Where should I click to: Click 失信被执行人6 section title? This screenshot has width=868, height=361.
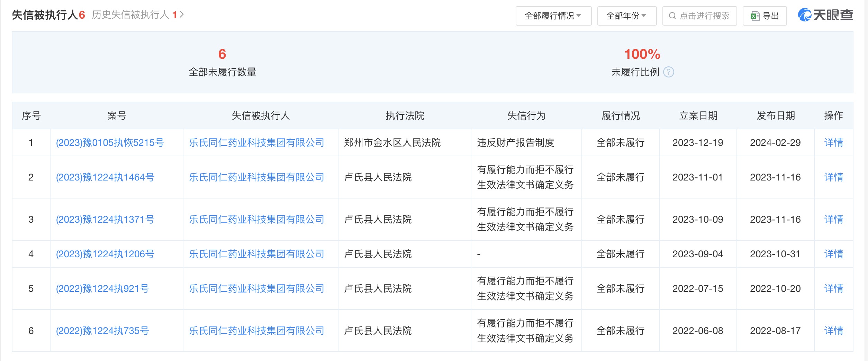(x=48, y=15)
